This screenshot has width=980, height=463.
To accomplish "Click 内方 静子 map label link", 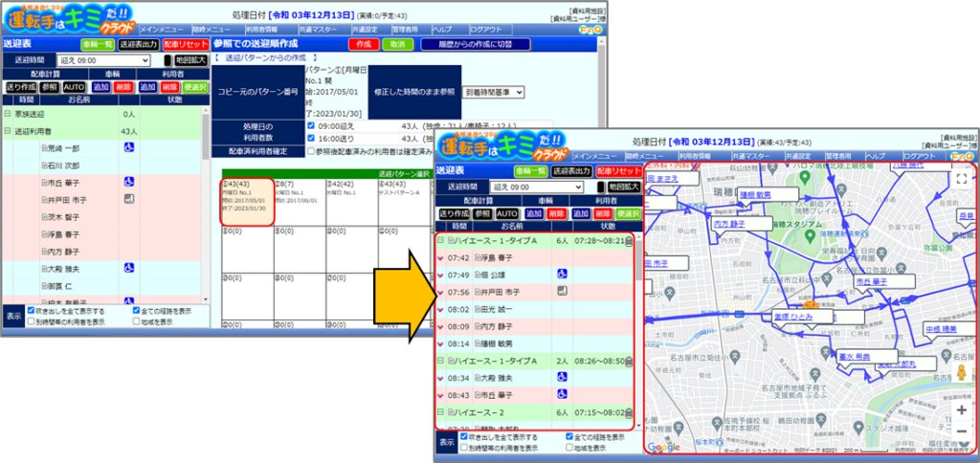I will (730, 223).
